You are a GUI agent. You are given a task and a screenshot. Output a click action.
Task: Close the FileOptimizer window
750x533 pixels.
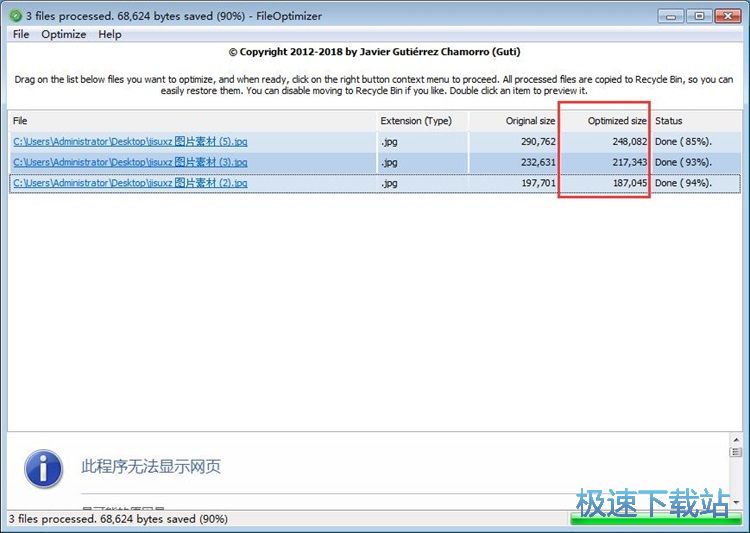[728, 16]
